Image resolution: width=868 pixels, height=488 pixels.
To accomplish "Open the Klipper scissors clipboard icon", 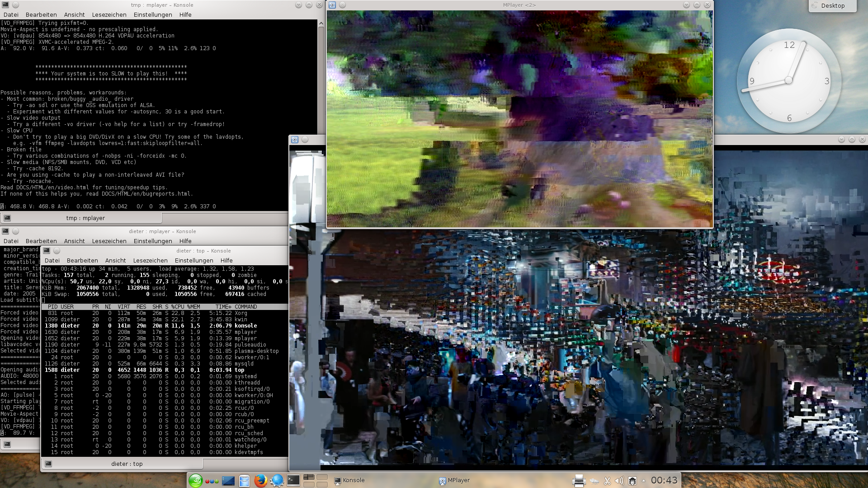I will [607, 481].
